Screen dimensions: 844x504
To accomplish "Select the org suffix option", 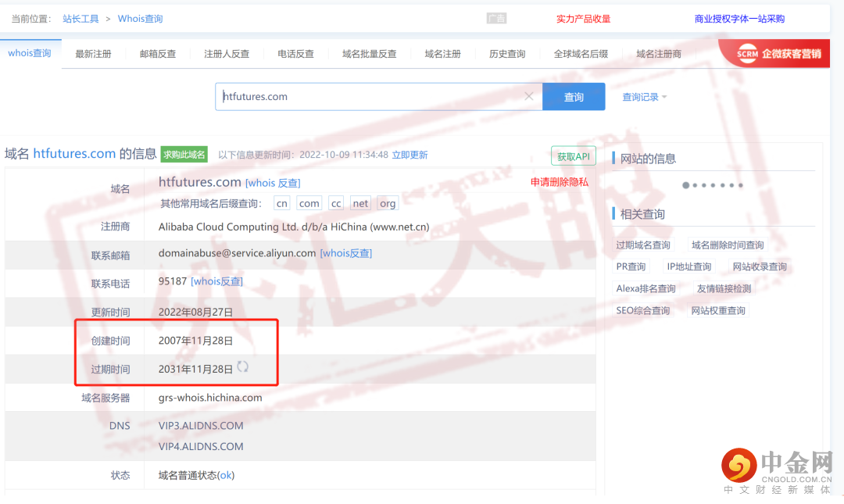I will click(x=388, y=203).
